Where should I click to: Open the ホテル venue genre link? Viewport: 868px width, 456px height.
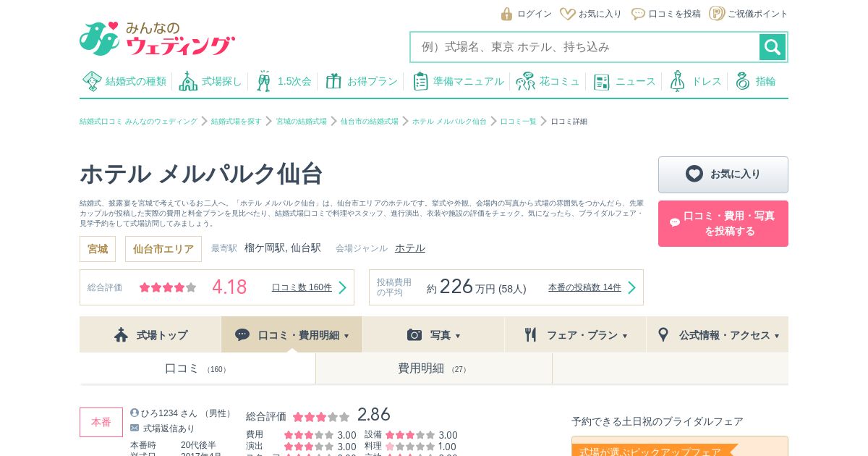[x=410, y=248]
